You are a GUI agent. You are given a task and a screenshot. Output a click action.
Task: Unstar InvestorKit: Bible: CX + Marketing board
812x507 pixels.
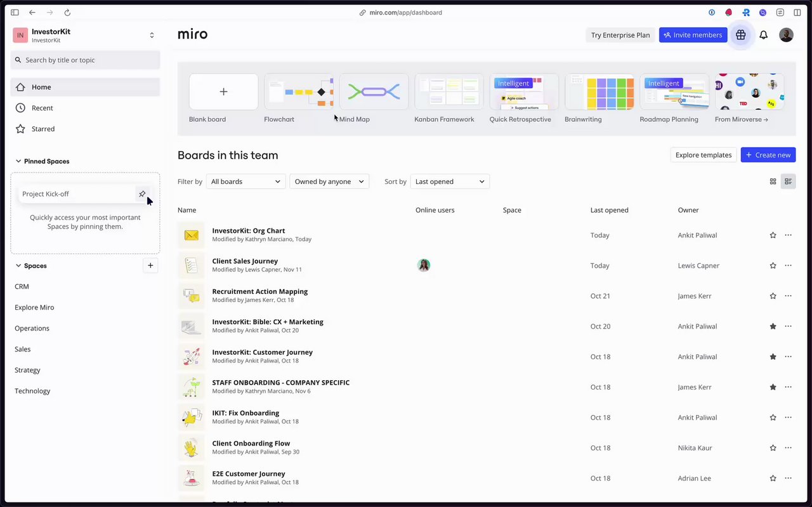click(773, 326)
